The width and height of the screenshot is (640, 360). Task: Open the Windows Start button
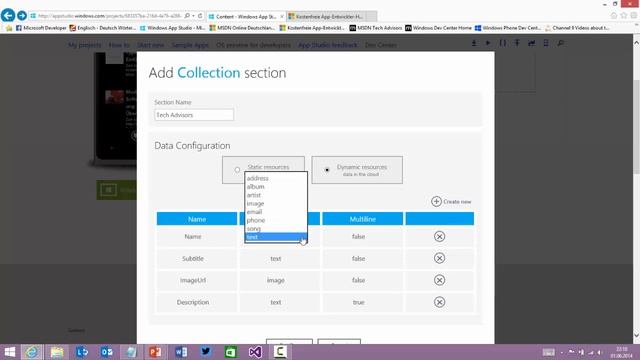click(9, 352)
